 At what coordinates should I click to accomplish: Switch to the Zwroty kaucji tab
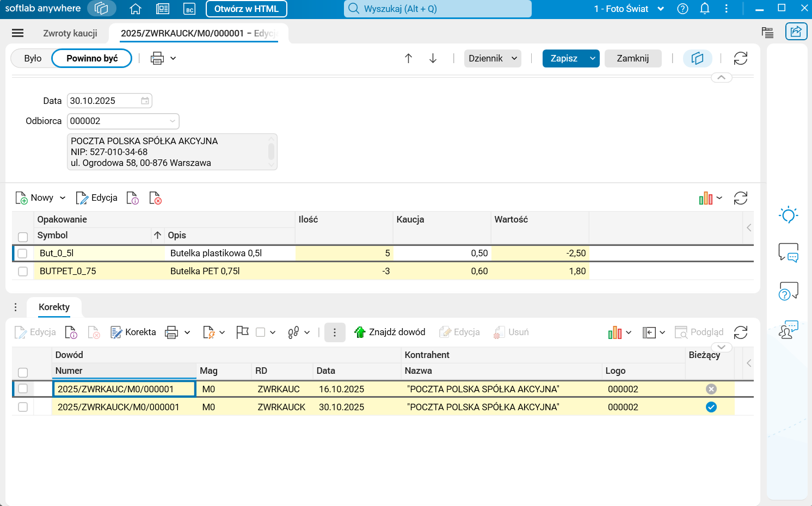pyautogui.click(x=70, y=33)
